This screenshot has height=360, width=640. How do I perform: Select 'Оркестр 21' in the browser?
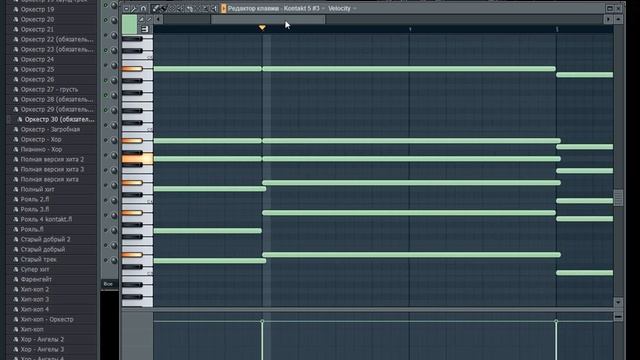pos(37,29)
